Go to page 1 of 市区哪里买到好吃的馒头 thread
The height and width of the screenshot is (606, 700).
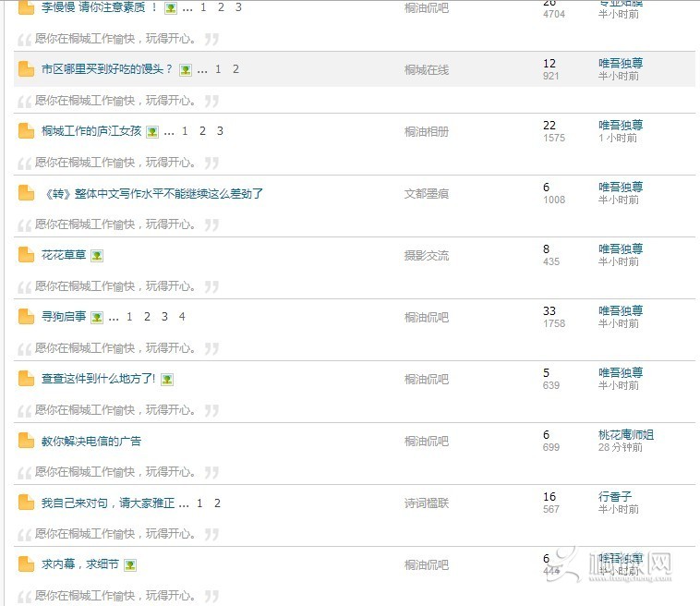click(218, 69)
